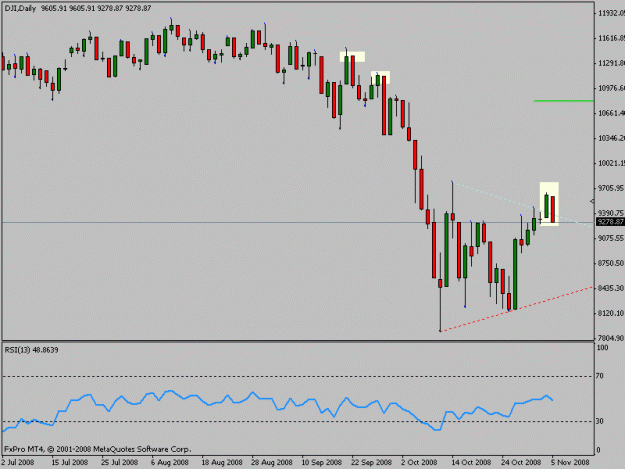Screen dimensions: 625x469
Task: Select the green horizontal line object
Action: point(564,101)
